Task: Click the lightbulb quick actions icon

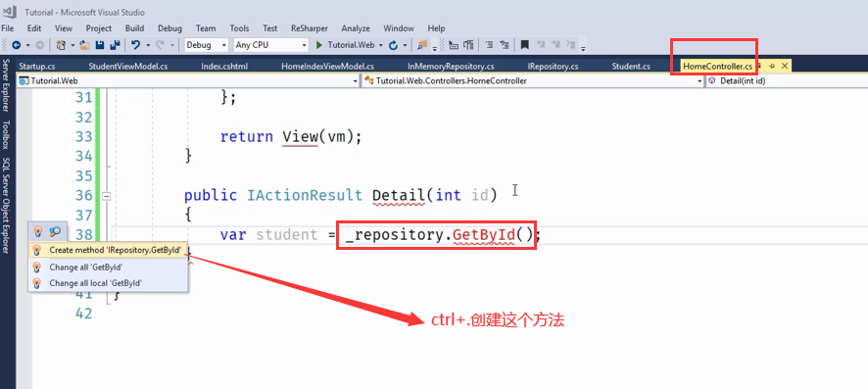Action: [38, 232]
